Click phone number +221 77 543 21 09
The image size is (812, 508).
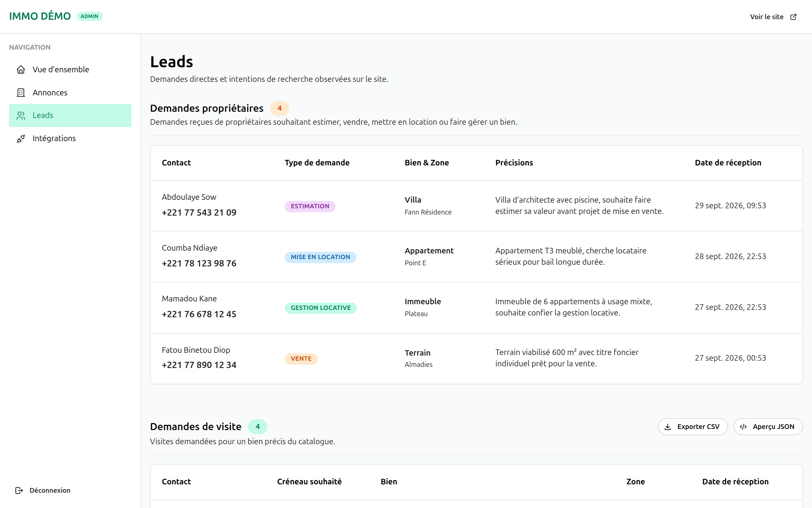coord(199,213)
